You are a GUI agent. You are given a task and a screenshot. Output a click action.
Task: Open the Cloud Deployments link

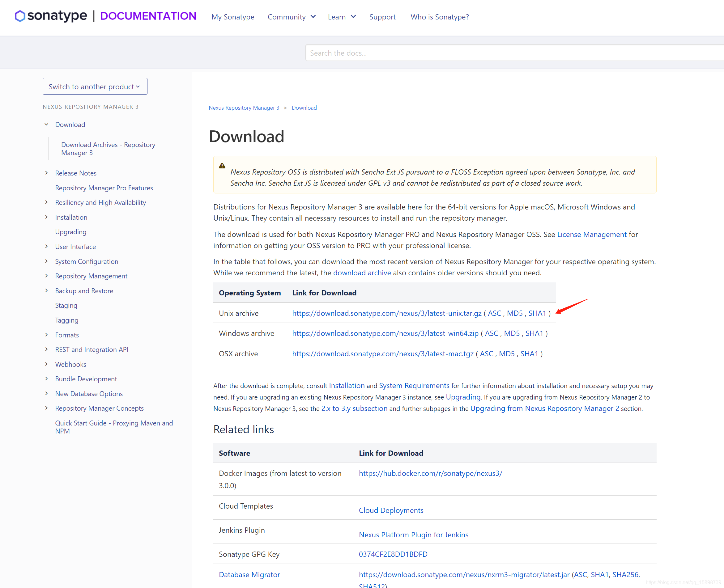(x=391, y=510)
